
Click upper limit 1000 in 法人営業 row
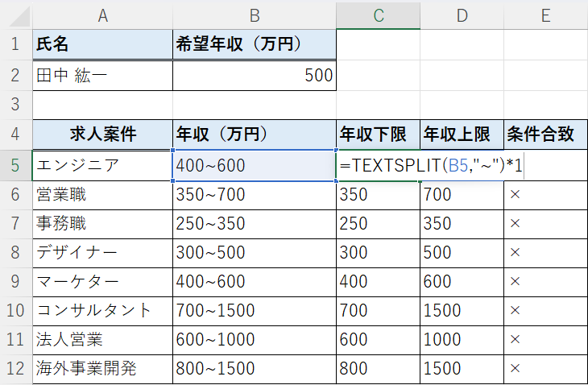pyautogui.click(x=462, y=340)
